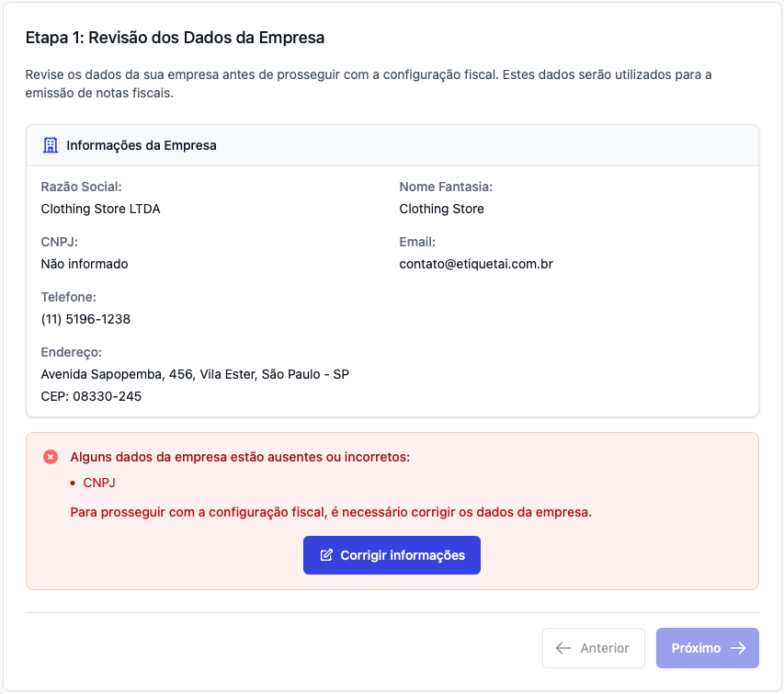
Task: Click the CEP: 08330-245 text
Action: click(91, 396)
